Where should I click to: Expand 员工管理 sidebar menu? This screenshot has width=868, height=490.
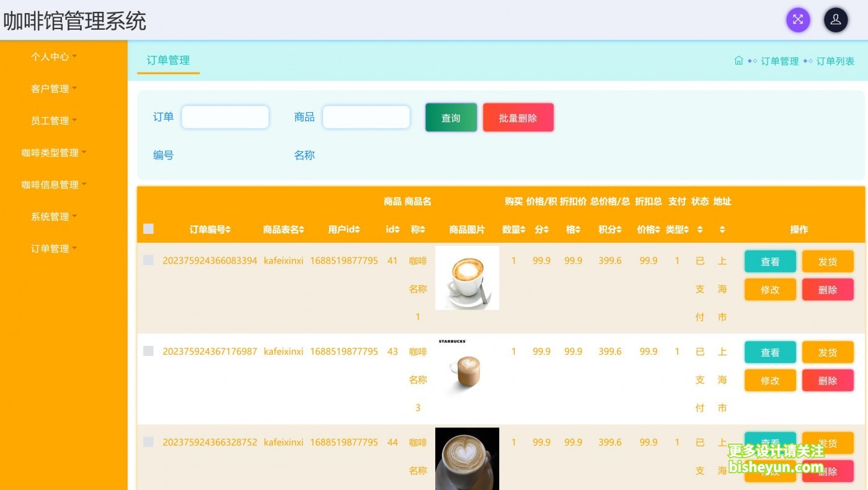[x=54, y=120]
